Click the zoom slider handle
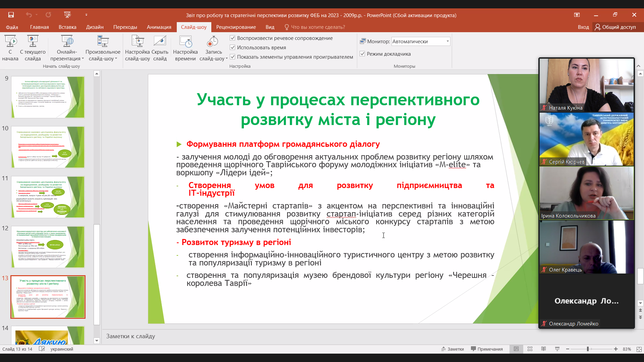Image resolution: width=644 pixels, height=362 pixels. pyautogui.click(x=588, y=349)
